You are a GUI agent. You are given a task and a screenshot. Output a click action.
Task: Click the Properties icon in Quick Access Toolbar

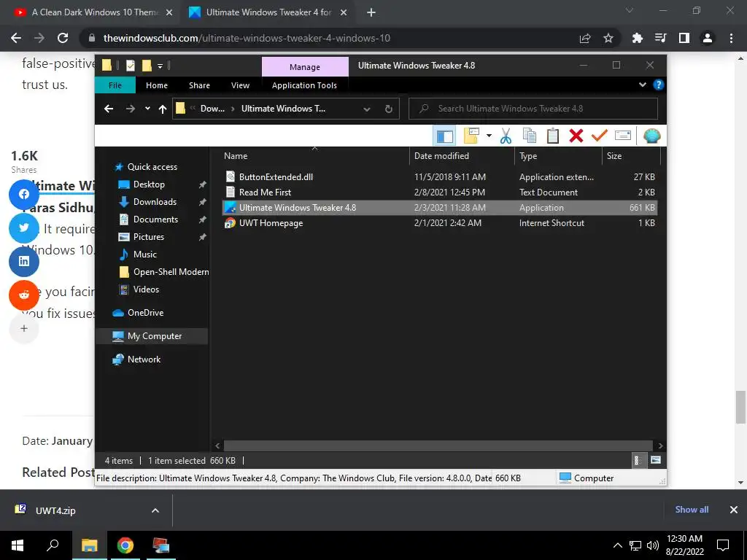[130, 65]
